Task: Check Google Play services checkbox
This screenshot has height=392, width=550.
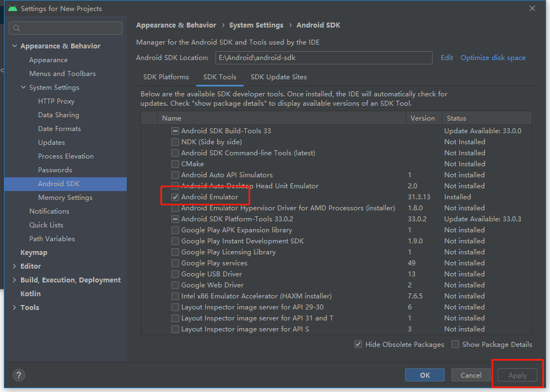Action: [175, 263]
